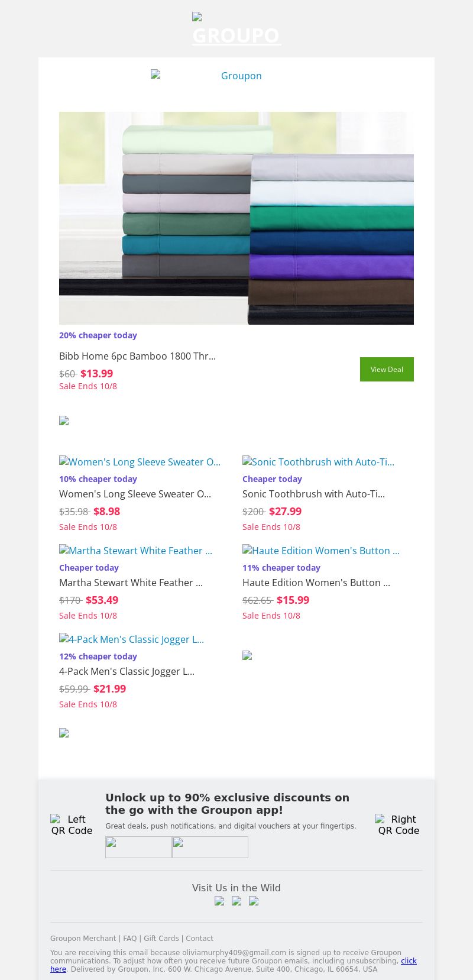Click the Left QR Code image
Viewport: 473px width, 980px height.
[x=72, y=824]
